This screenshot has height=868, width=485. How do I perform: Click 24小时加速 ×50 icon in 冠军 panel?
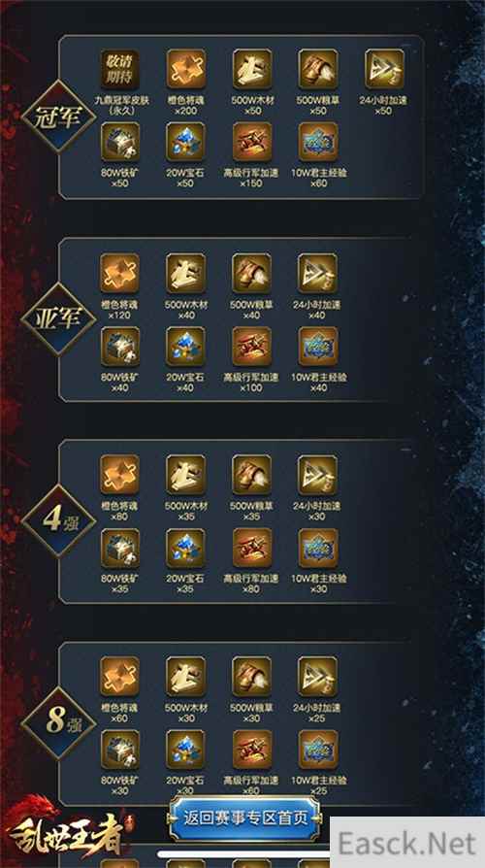coord(384,69)
